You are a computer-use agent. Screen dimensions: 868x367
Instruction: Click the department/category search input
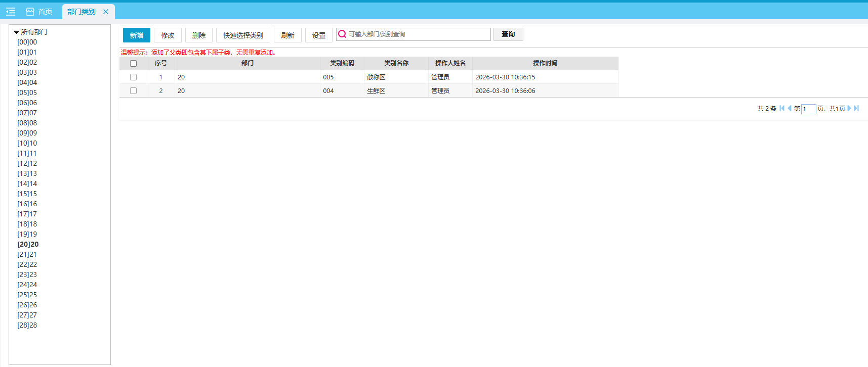point(418,34)
